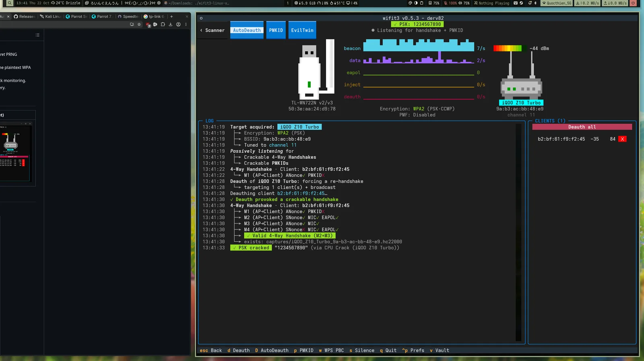Click the power button in the top bar

pos(633,3)
